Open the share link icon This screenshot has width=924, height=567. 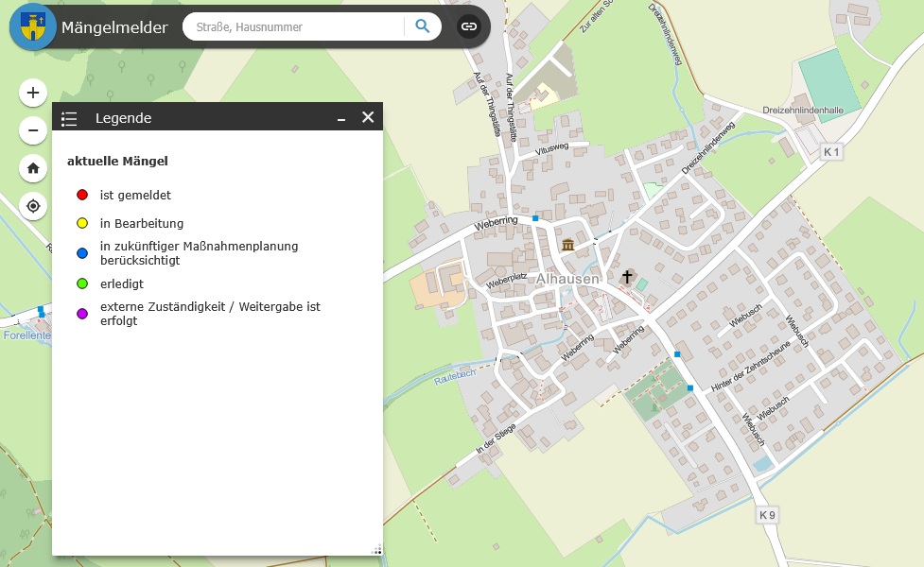point(468,26)
